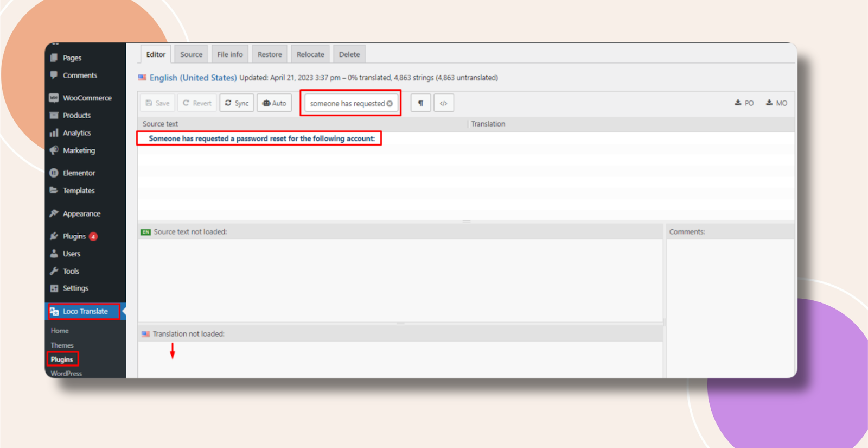Select Loco Translate menu item
The height and width of the screenshot is (448, 868).
[x=85, y=311]
